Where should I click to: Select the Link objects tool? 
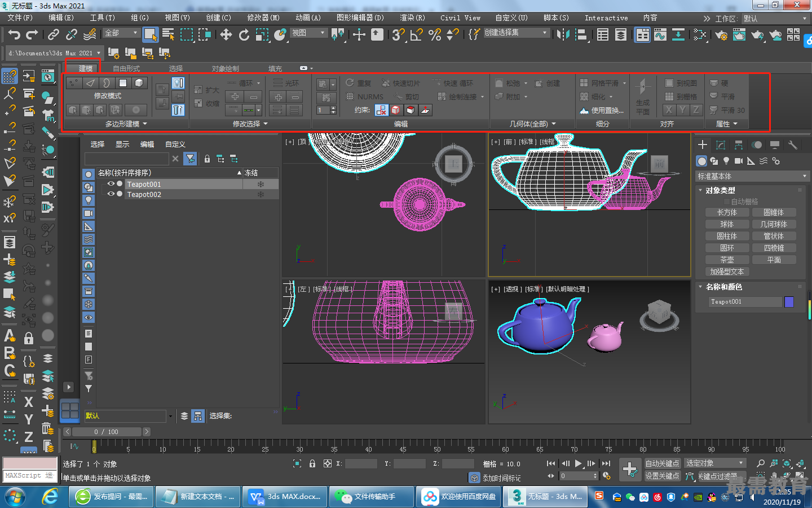click(53, 35)
